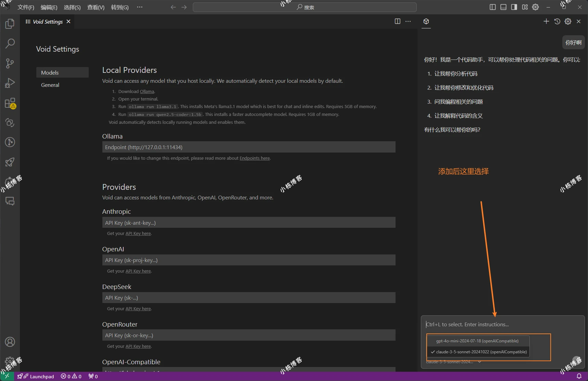Toggle the bottom panel layout
This screenshot has height=381, width=588.
[503, 7]
